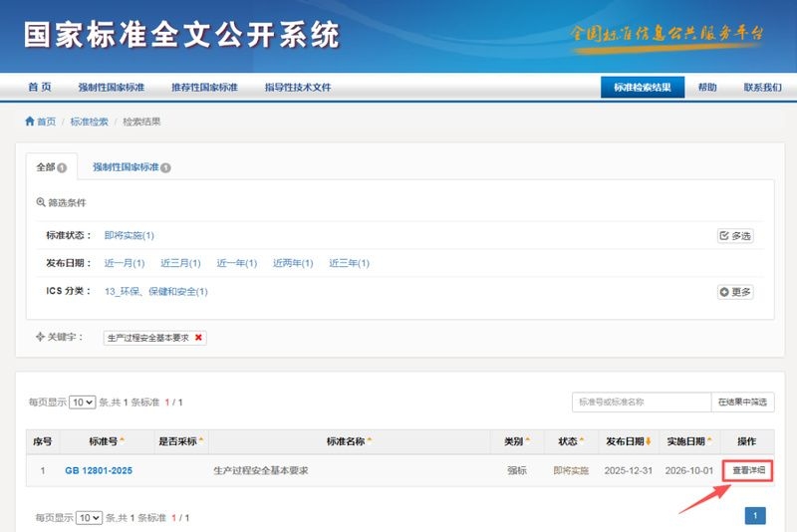
Task: Click the 序号 column header
Action: pos(43,441)
